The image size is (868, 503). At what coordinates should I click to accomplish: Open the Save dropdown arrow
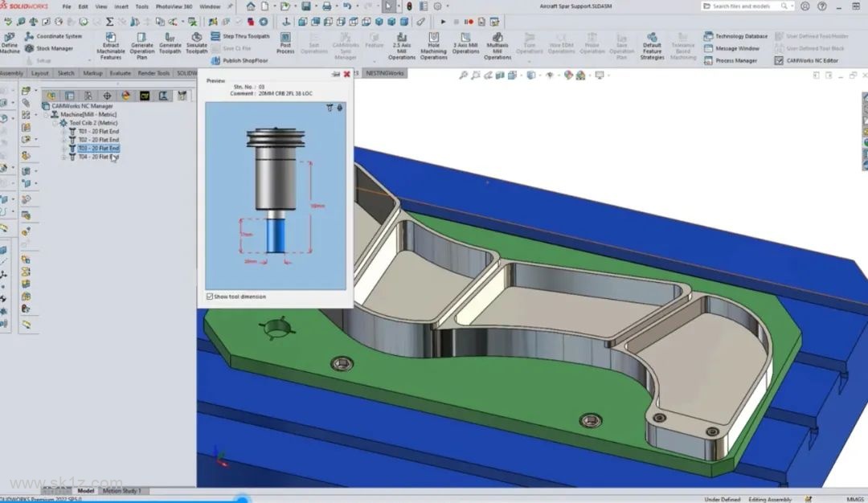tap(316, 6)
